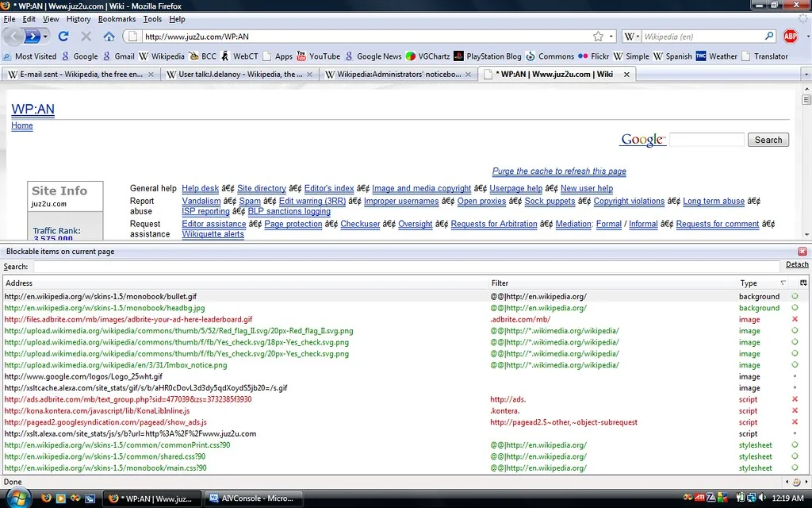The width and height of the screenshot is (812, 508).
Task: Click the taskbar clock
Action: click(787, 498)
